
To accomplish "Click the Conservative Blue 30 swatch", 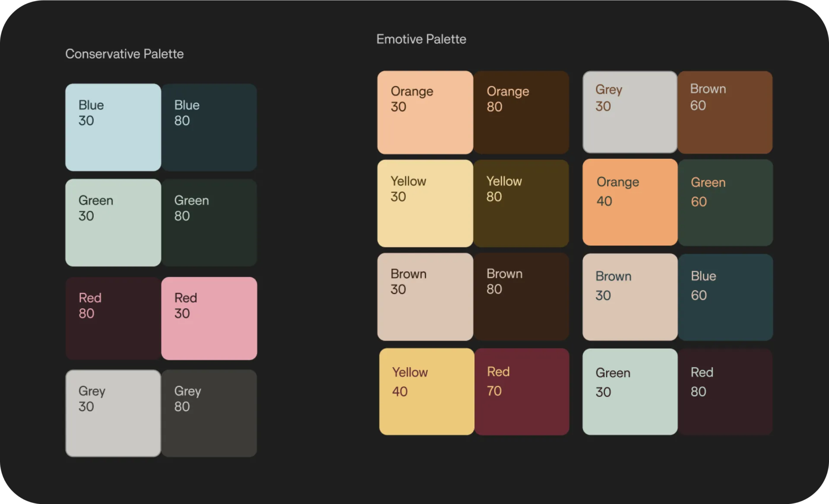I will (113, 127).
